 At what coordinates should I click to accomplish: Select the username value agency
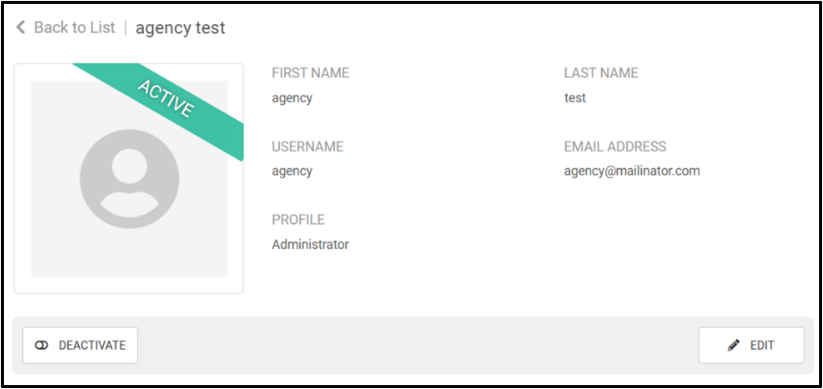(x=292, y=172)
